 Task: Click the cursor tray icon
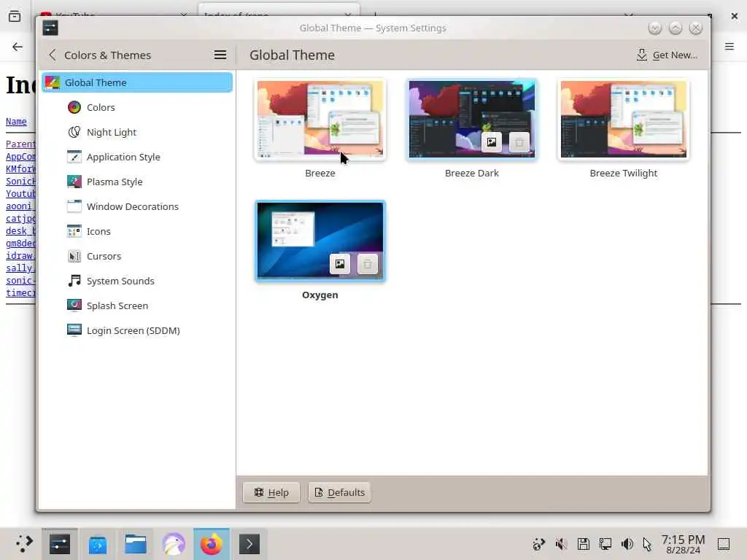647,544
